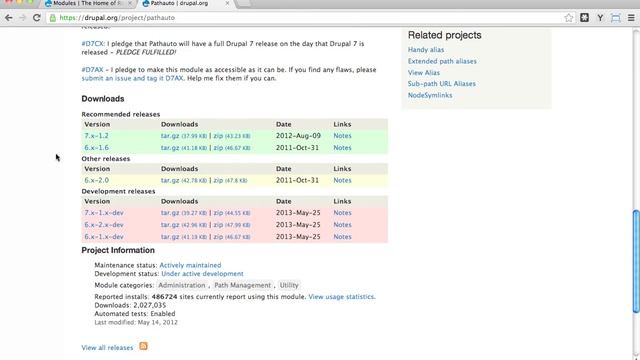Image resolution: width=640 pixels, height=360 pixels.
Task: Bookmark page with the star icon
Action: (569, 18)
